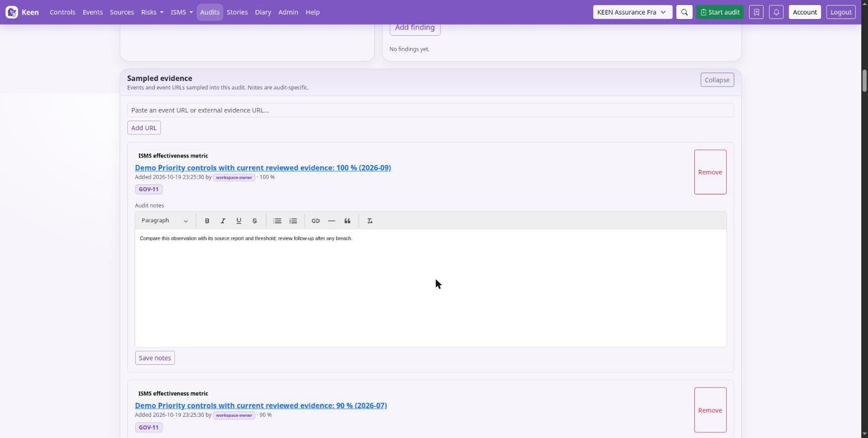Open the ISMS dropdown menu
Screen dimensions: 868x438
[182, 12]
